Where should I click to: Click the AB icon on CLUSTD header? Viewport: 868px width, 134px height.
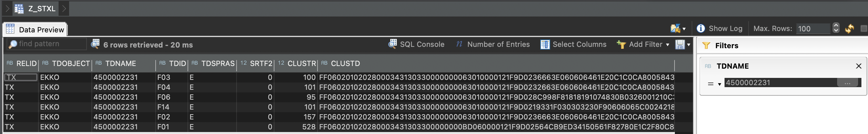(324, 63)
